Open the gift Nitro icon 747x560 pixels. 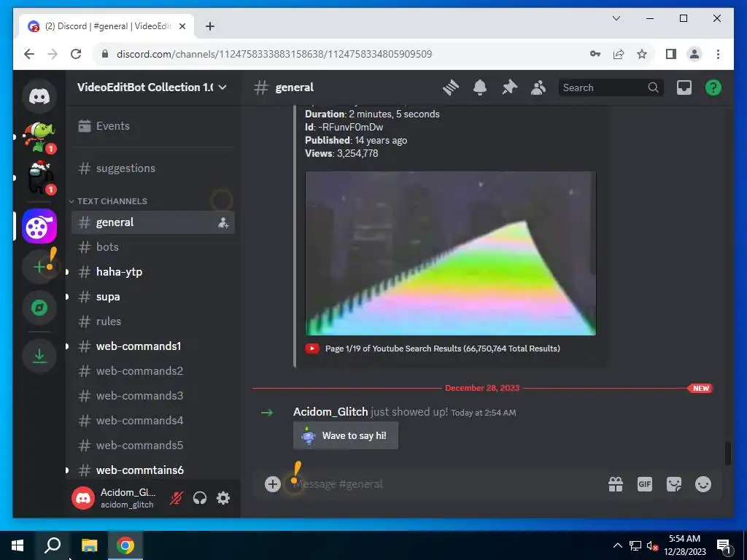coord(616,484)
